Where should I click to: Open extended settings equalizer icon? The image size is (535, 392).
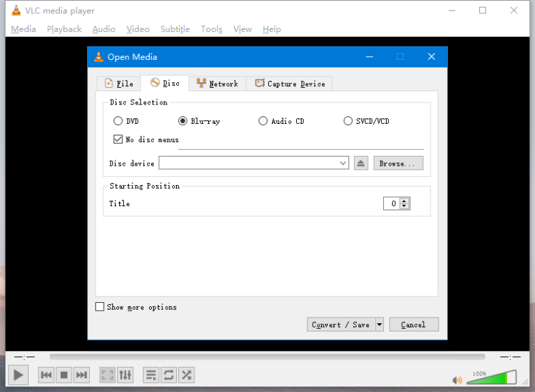pos(125,375)
